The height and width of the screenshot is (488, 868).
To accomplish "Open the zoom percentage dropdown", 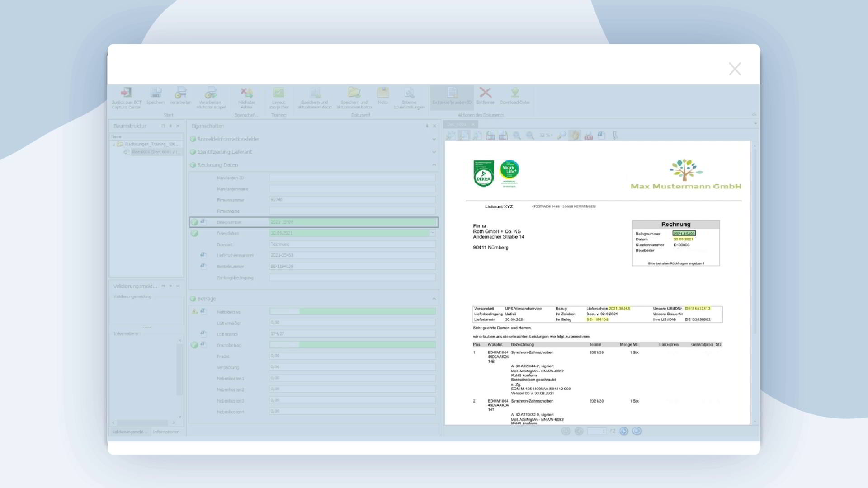I will [546, 135].
